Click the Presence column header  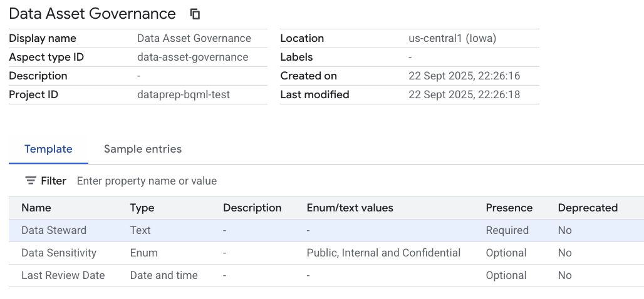(509, 208)
